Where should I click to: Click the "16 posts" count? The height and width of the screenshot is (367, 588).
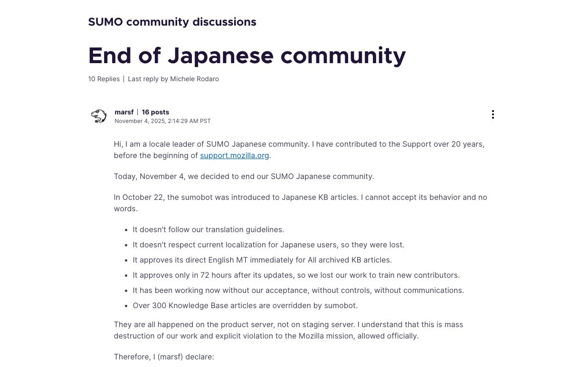click(x=155, y=112)
